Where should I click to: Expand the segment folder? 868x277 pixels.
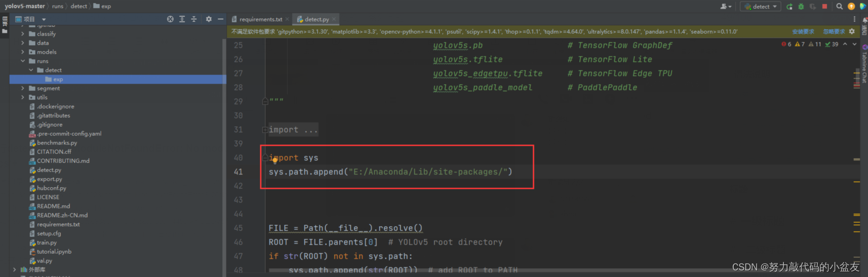pos(22,88)
